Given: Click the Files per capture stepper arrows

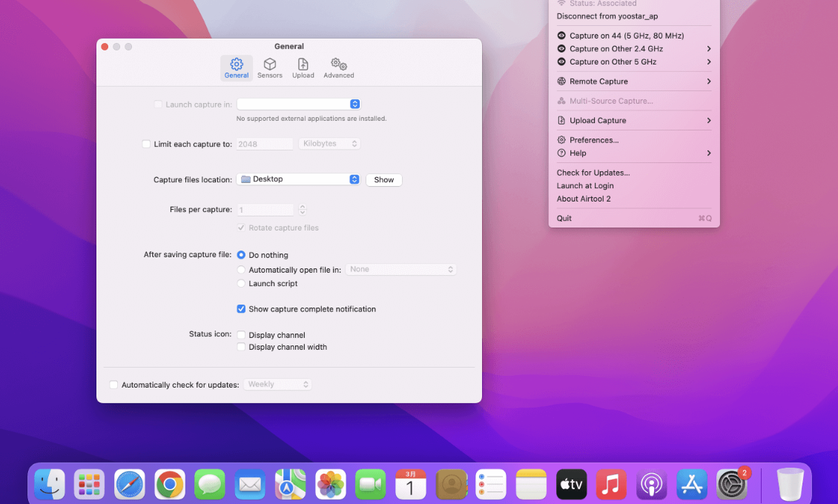Looking at the screenshot, I should tap(303, 210).
